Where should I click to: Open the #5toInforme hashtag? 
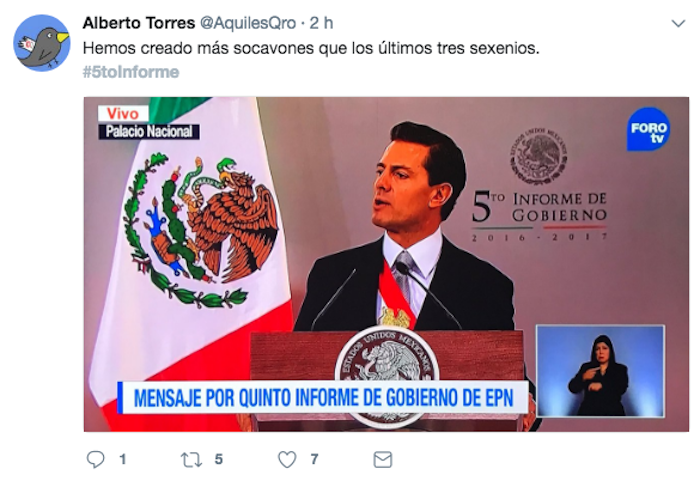click(x=131, y=72)
